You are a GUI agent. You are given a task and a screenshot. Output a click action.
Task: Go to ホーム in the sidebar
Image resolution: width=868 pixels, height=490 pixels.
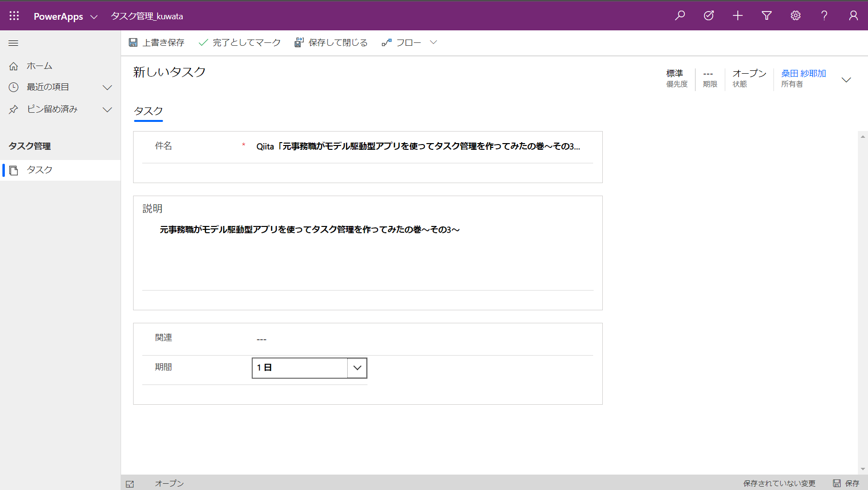(x=60, y=66)
